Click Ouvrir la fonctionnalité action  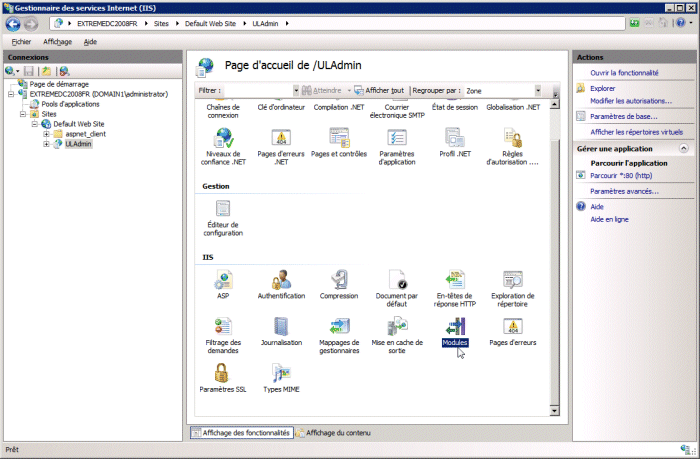click(x=624, y=73)
